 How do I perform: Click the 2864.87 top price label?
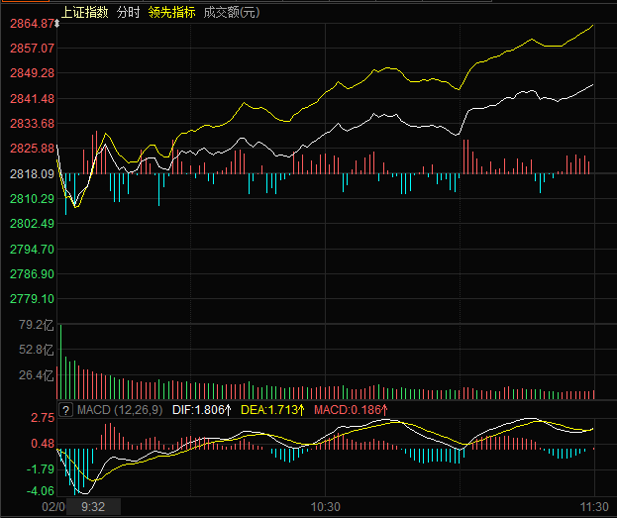(33, 22)
